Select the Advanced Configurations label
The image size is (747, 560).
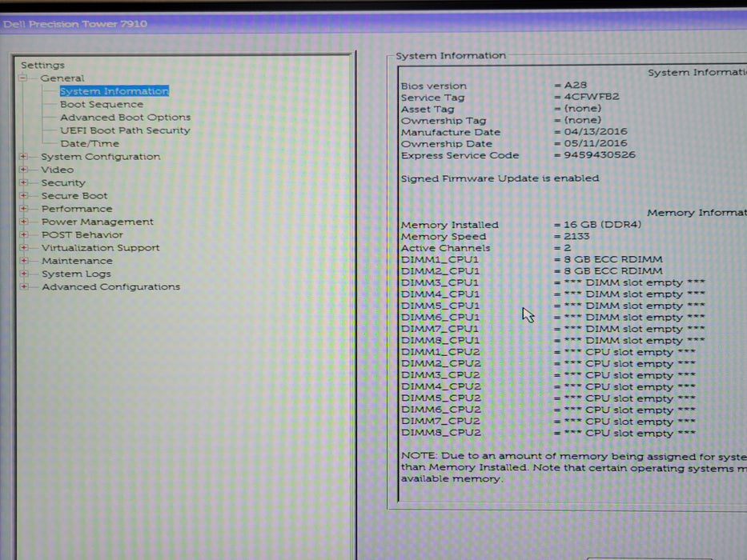click(x=111, y=286)
